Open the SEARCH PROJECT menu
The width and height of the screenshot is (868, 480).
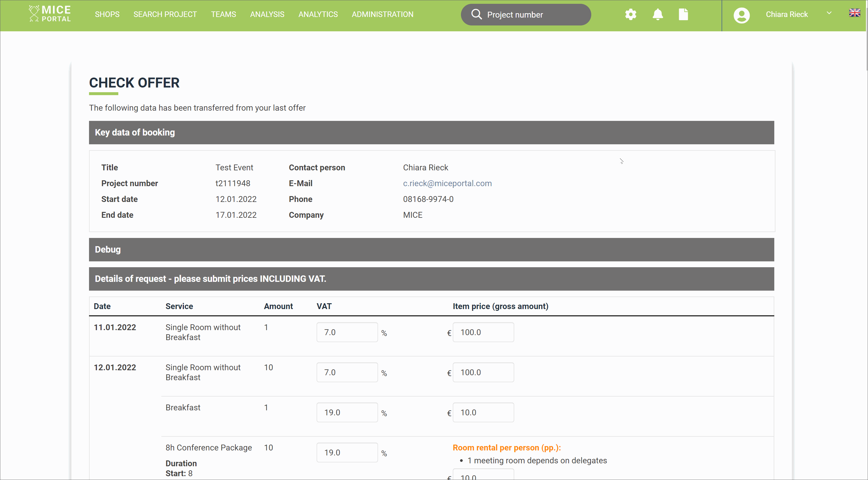pyautogui.click(x=165, y=14)
